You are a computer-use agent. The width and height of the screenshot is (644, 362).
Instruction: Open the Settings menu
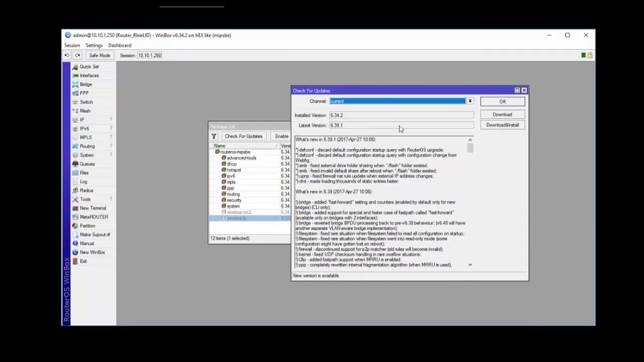(94, 45)
